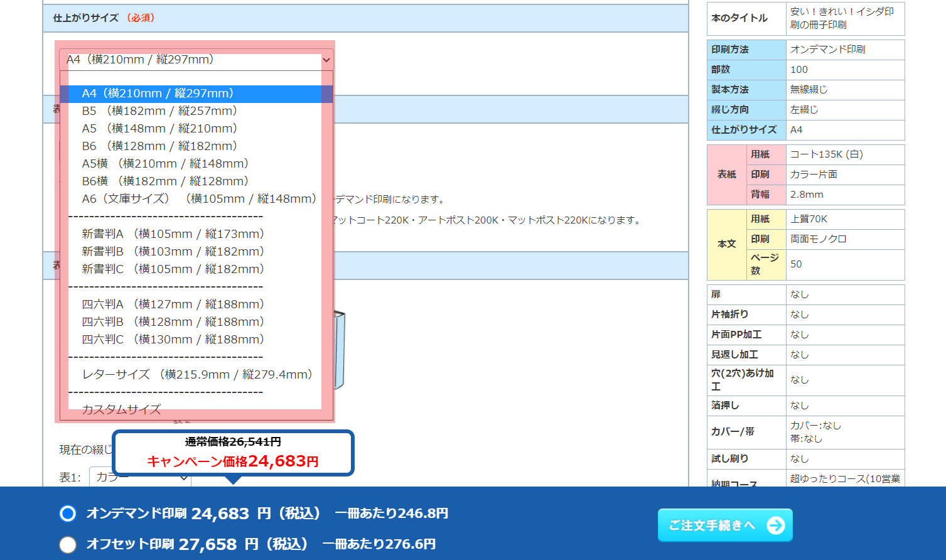Screen dimensions: 946x560
Task: Open the 表1 color dropdown
Action: (x=140, y=477)
